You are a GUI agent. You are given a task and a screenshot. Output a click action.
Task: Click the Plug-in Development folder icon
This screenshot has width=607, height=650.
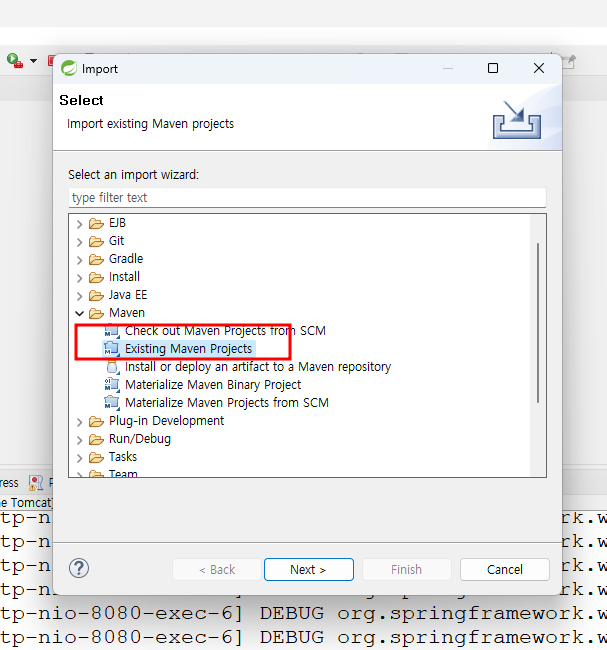(96, 422)
